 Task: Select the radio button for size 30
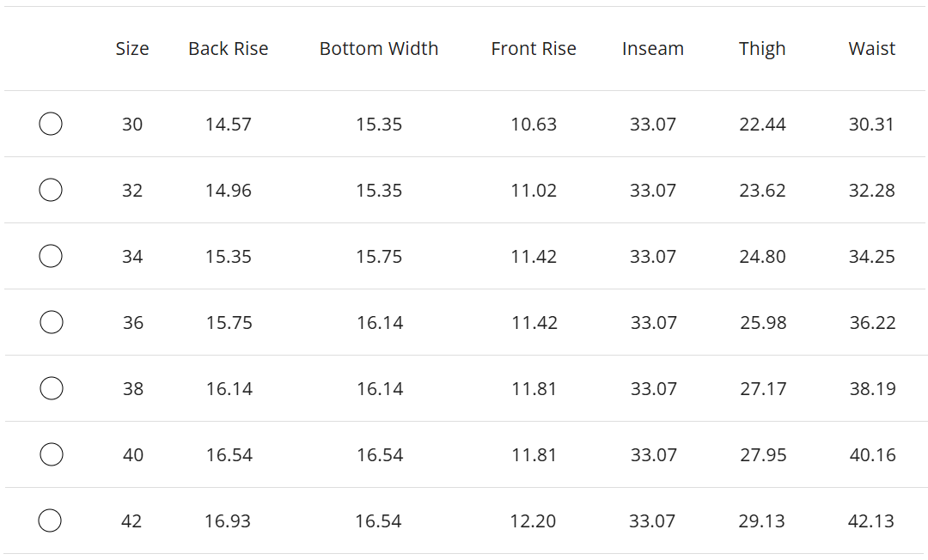tap(51, 124)
